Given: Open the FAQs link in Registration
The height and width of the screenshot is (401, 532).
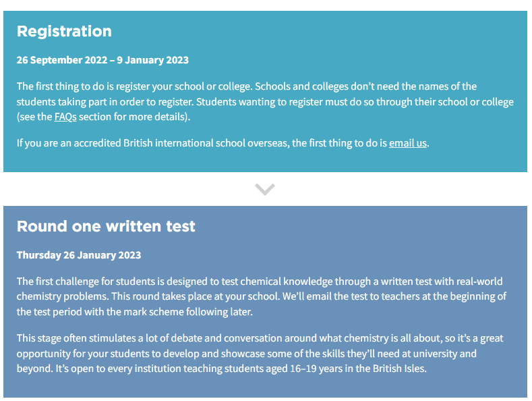Looking at the screenshot, I should pyautogui.click(x=65, y=117).
